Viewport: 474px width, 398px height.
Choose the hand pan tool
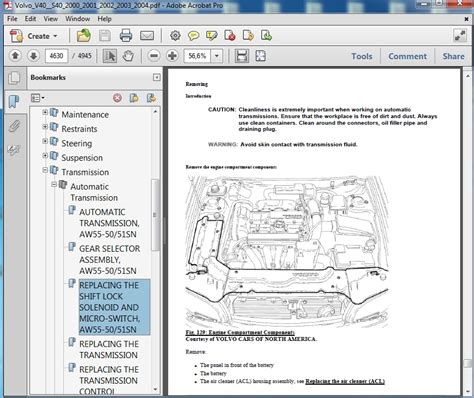point(128,56)
